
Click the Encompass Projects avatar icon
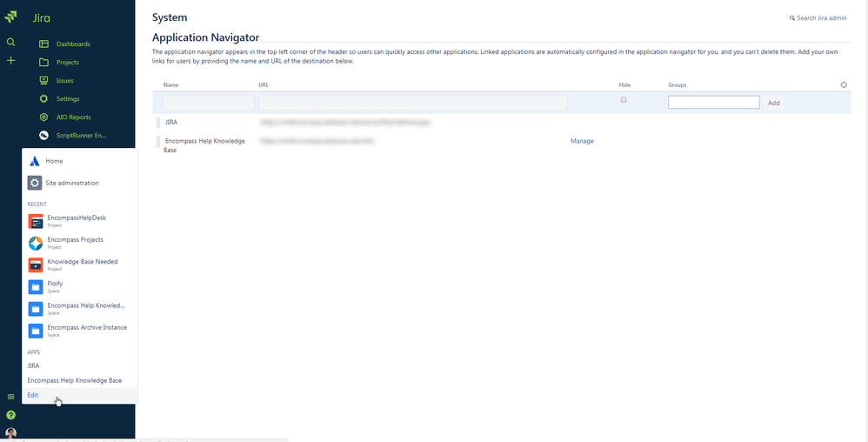click(36, 243)
